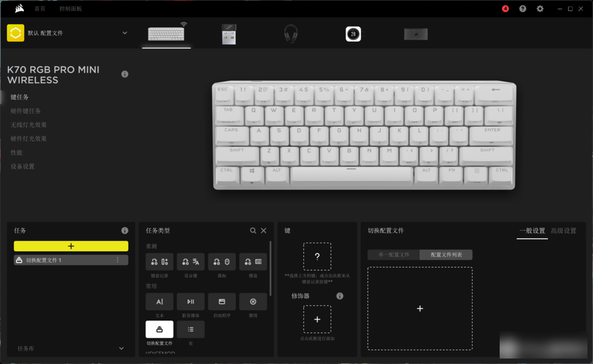
Task: Click the key selection question mark box
Action: (317, 256)
